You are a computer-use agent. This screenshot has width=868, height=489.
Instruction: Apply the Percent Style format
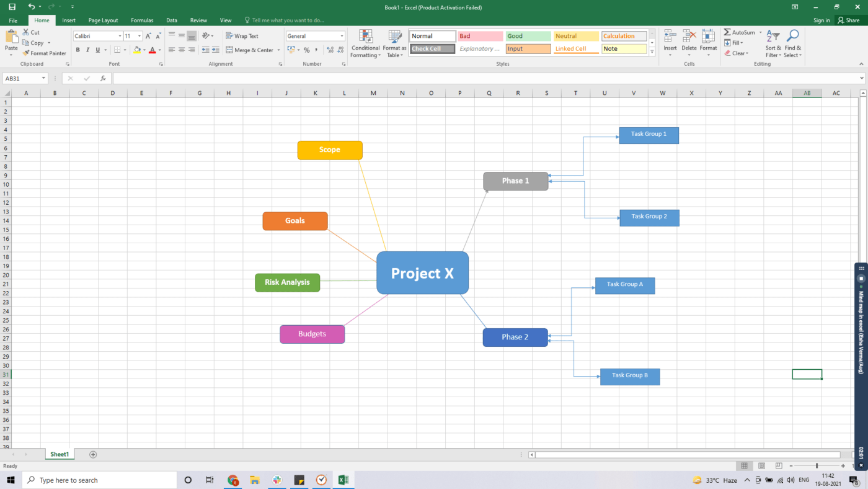pyautogui.click(x=307, y=50)
